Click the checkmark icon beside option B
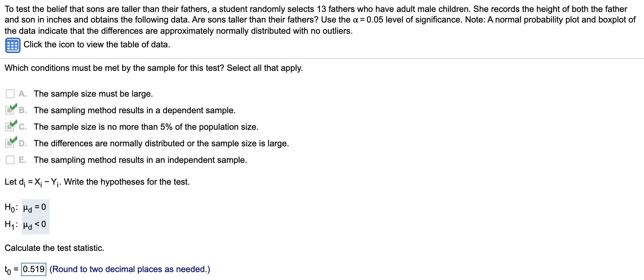The width and height of the screenshot is (644, 280). point(11,110)
